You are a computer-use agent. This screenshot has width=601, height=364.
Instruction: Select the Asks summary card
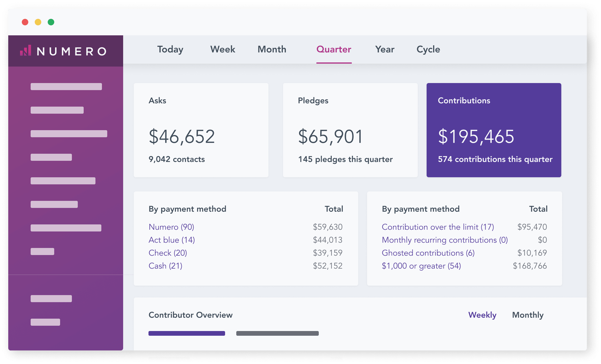(x=201, y=130)
